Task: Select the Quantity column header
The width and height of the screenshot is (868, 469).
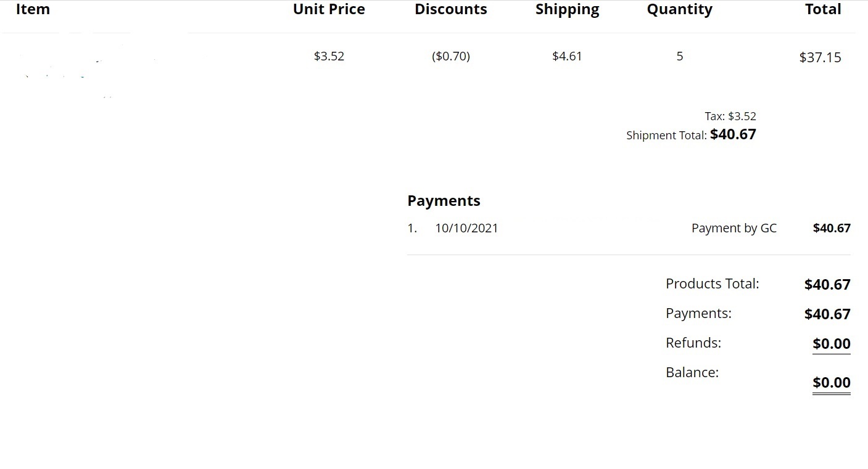Action: pos(679,9)
